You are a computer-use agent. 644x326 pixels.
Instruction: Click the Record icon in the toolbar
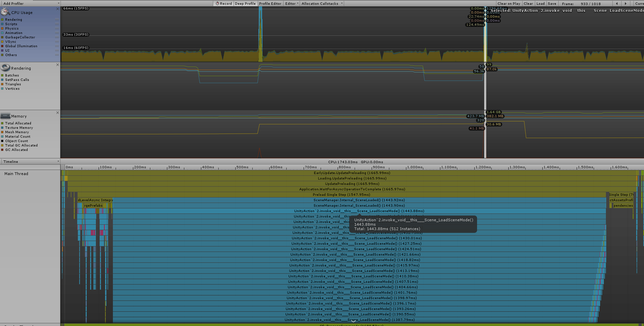click(x=217, y=3)
